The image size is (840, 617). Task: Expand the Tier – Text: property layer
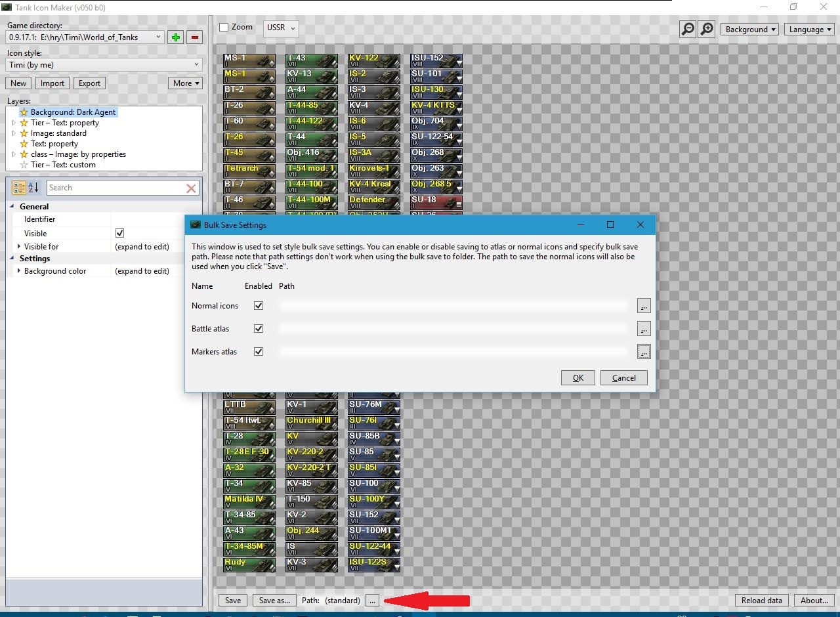[14, 123]
